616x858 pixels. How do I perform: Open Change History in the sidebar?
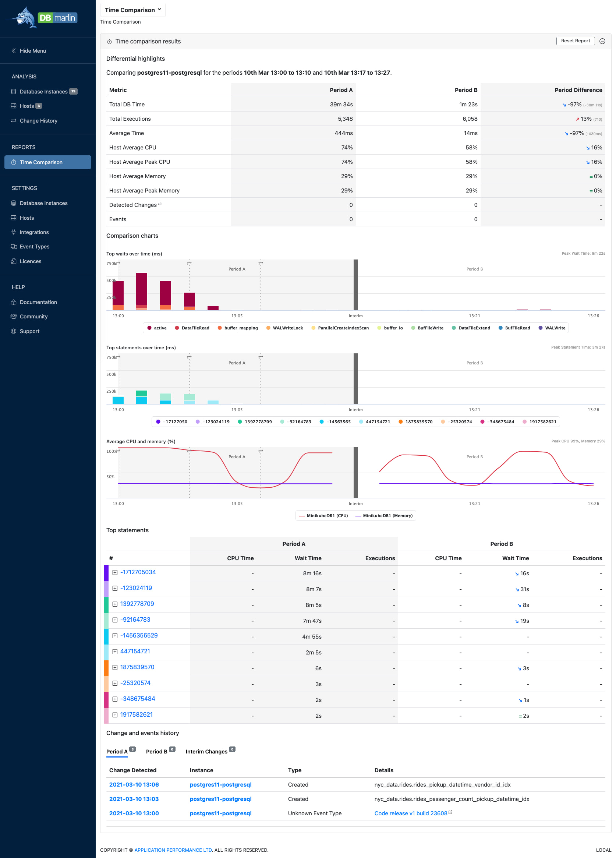tap(38, 120)
